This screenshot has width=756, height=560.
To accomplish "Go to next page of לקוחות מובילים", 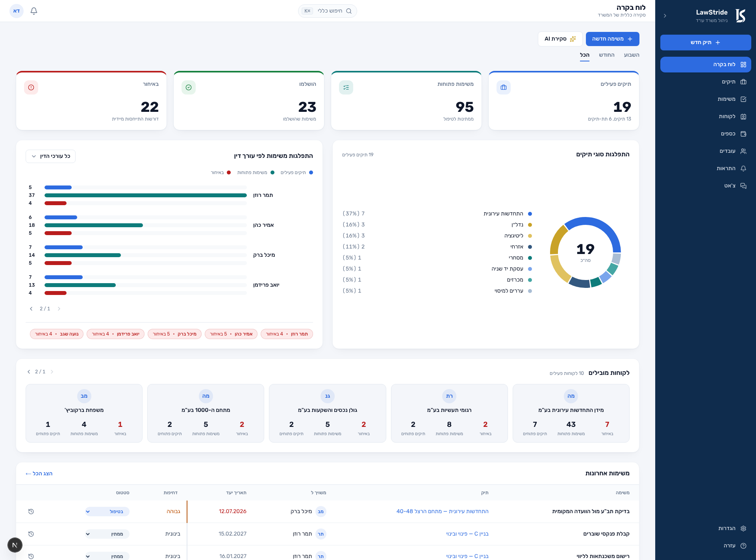I will pyautogui.click(x=29, y=372).
